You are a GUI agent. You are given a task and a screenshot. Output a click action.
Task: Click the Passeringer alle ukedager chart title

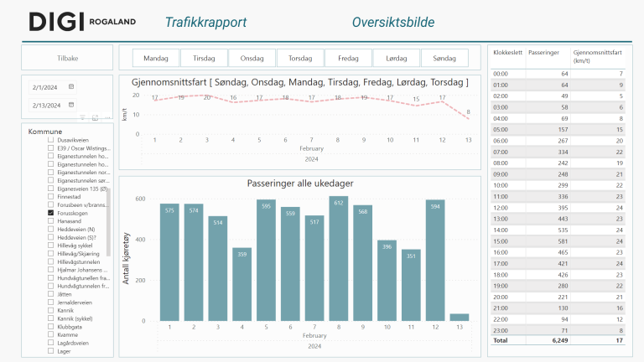(x=300, y=184)
